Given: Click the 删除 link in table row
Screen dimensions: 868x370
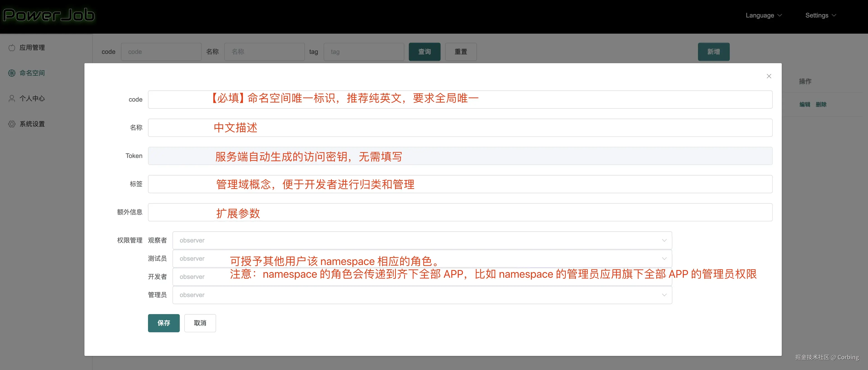Looking at the screenshot, I should click(x=821, y=105).
